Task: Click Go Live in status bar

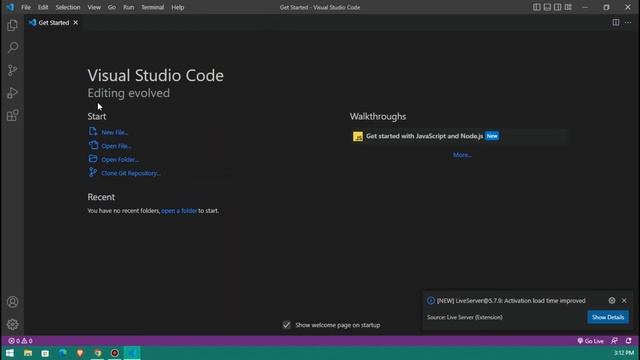Action: click(590, 341)
